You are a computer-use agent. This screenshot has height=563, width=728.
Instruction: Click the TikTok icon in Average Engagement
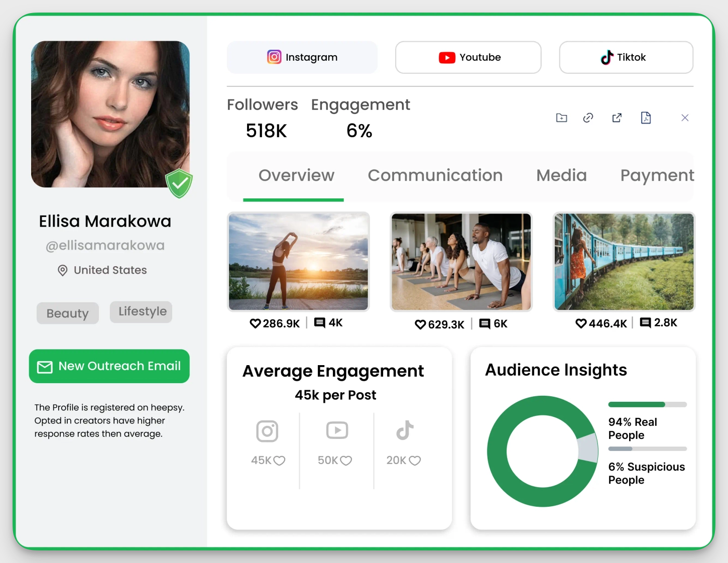coord(405,430)
